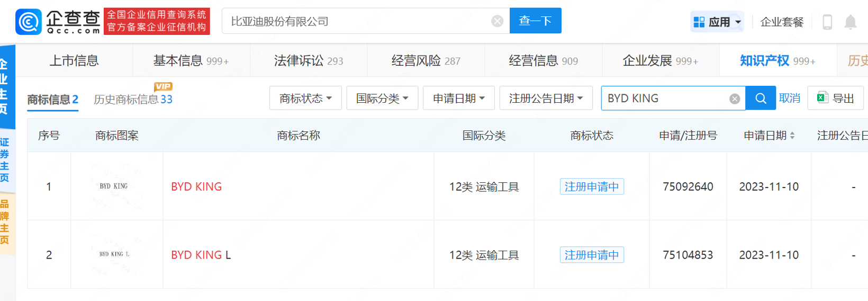Open BYD KING trademark name link
The image size is (868, 301).
point(196,187)
